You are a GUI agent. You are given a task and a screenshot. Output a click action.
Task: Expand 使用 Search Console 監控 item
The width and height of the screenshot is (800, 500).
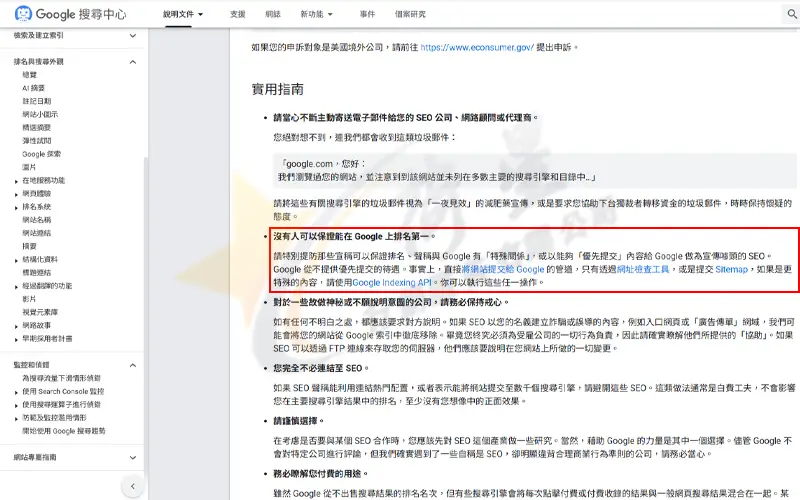point(16,392)
